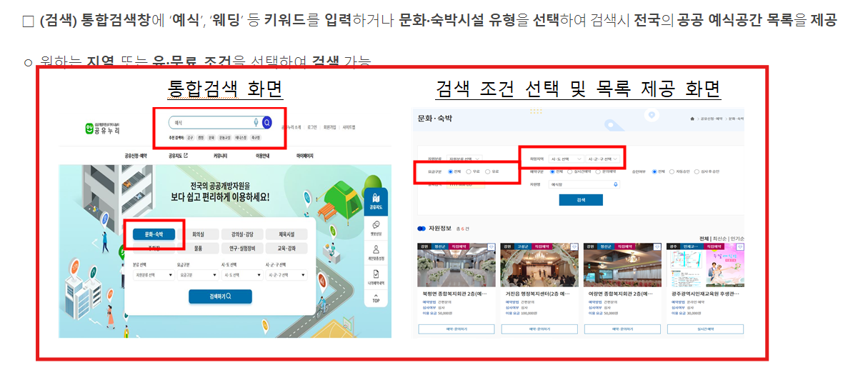The height and width of the screenshot is (365, 868).
Task: Open the 요금구분 dropdown on the main page
Action: [x=198, y=275]
